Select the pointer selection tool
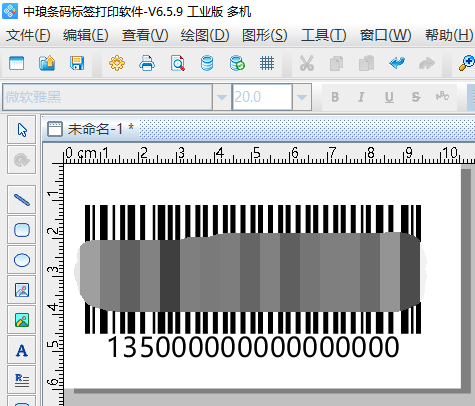The image size is (475, 406). point(22,130)
